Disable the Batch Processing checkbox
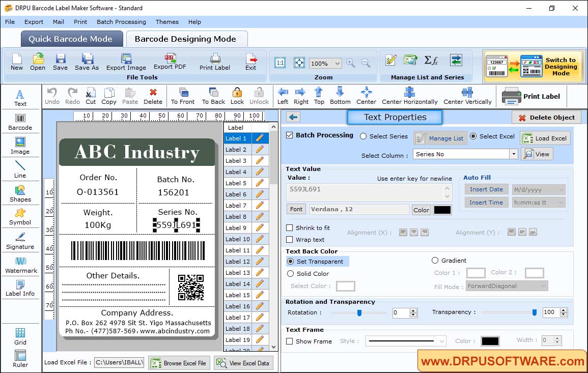Image resolution: width=588 pixels, height=373 pixels. click(290, 135)
